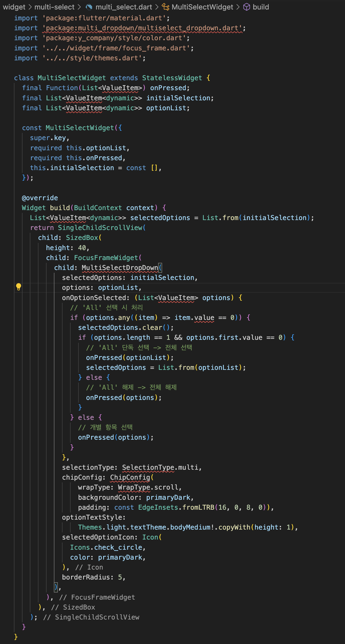Click 'Themes.light.textTheme.bodyMedium!.copyWith' expression
The image size is (345, 644).
coord(164,527)
